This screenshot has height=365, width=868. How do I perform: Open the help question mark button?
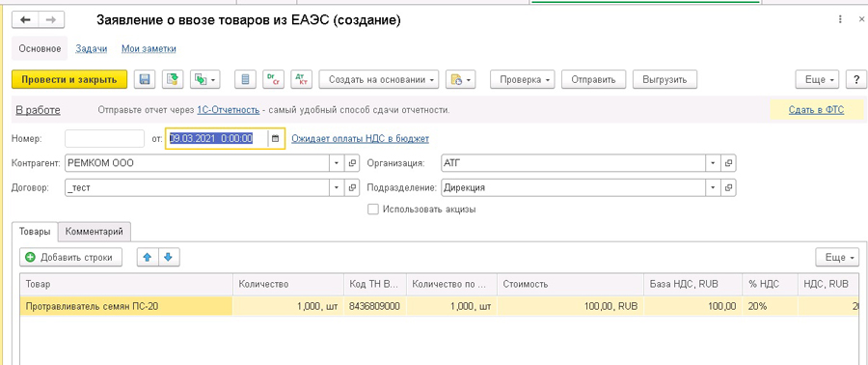pos(856,79)
